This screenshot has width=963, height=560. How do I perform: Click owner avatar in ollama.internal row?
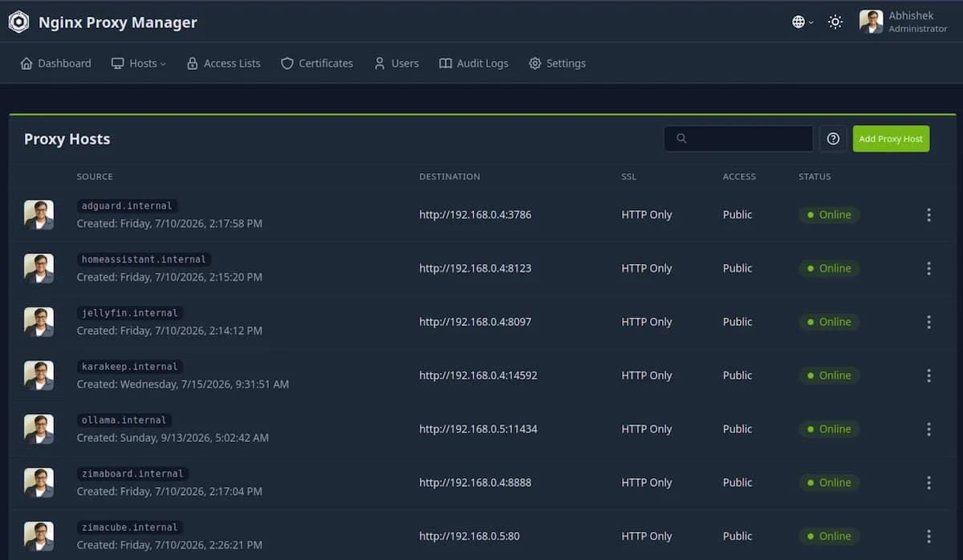pyautogui.click(x=39, y=429)
